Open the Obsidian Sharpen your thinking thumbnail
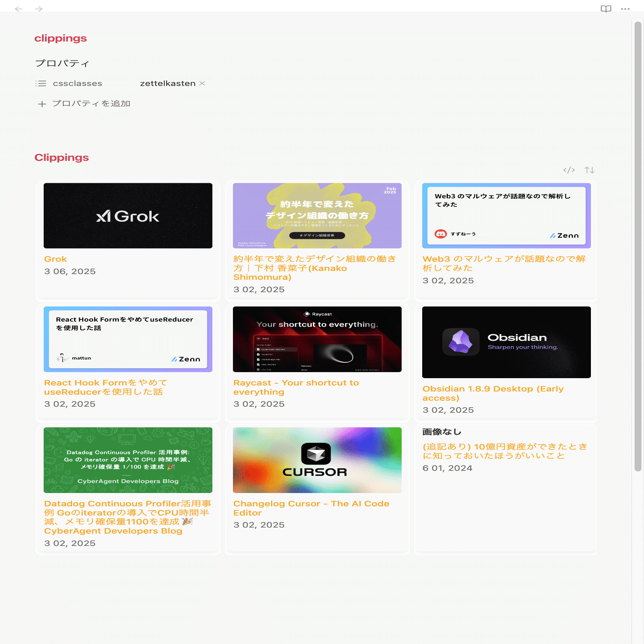Screen dimensions: 644x644 coord(507,342)
